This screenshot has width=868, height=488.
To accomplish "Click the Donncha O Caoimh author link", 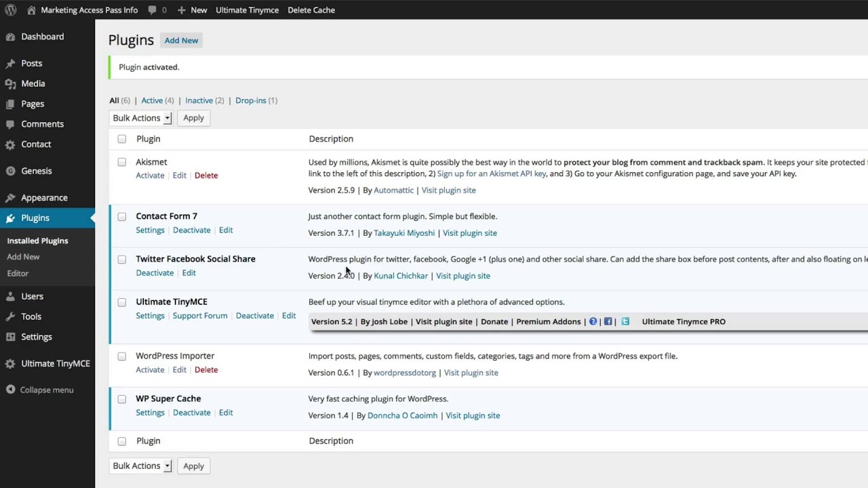I will coord(402,415).
